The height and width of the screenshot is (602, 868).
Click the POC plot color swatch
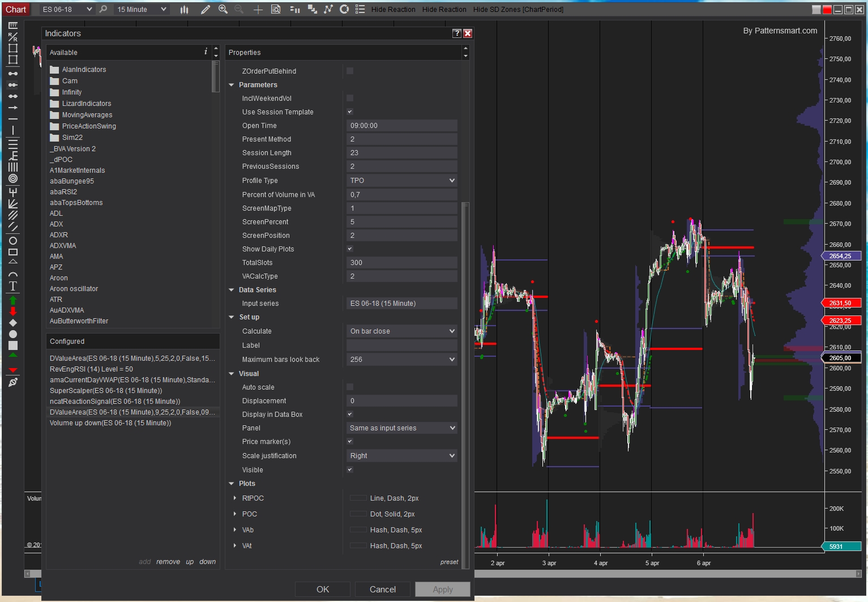point(358,514)
